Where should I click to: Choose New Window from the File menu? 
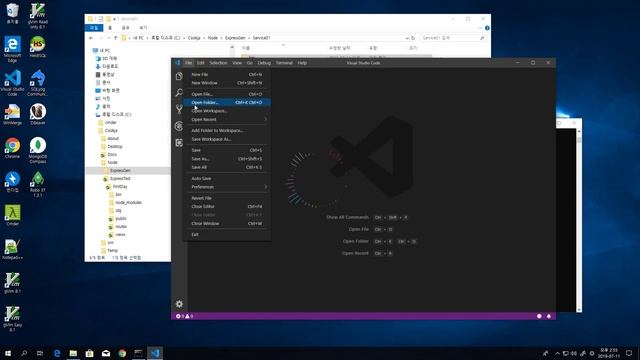coord(227,83)
